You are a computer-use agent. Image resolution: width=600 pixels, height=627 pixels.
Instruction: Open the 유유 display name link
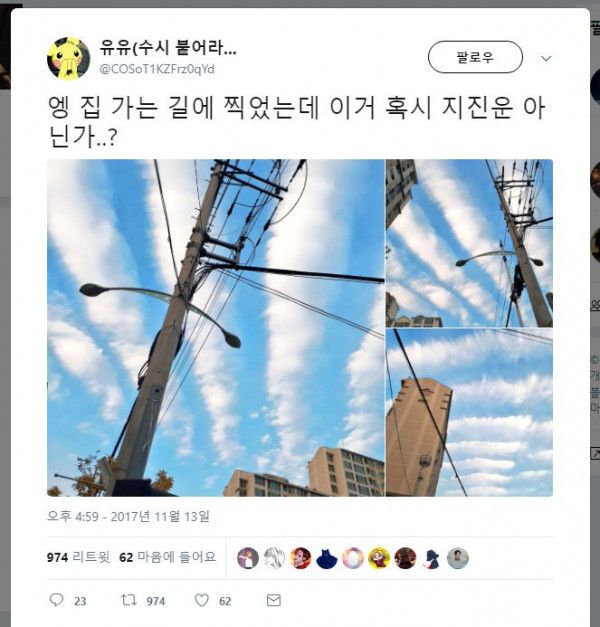[168, 48]
